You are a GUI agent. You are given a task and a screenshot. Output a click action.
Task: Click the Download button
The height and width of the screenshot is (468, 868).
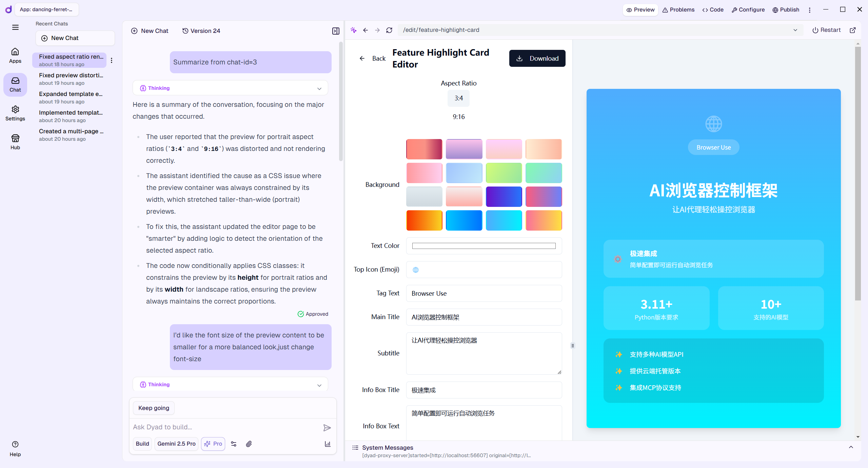537,58
